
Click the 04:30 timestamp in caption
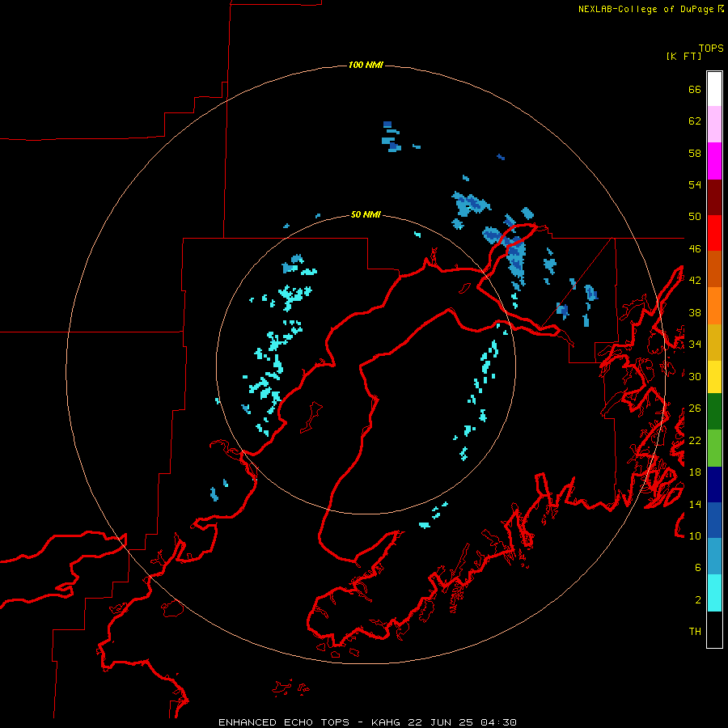pos(497,722)
